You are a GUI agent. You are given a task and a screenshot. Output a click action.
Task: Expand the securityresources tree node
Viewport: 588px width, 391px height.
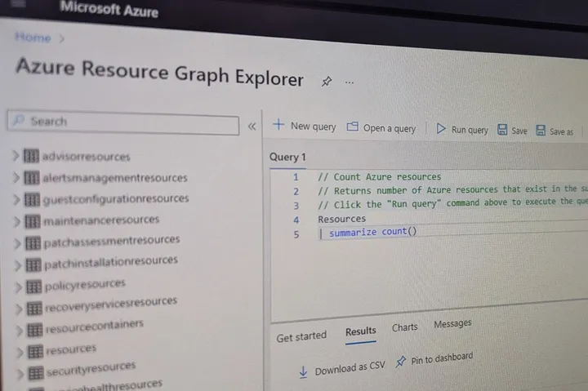pos(20,373)
